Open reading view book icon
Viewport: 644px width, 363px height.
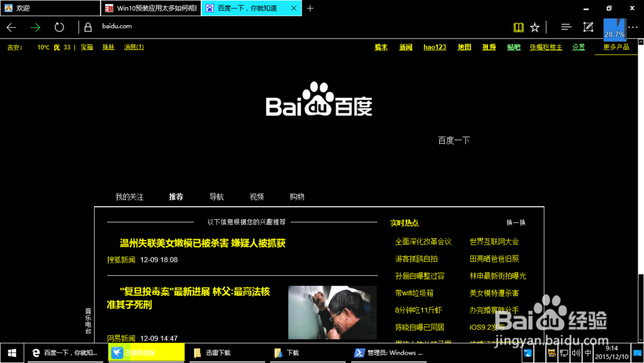tap(518, 27)
